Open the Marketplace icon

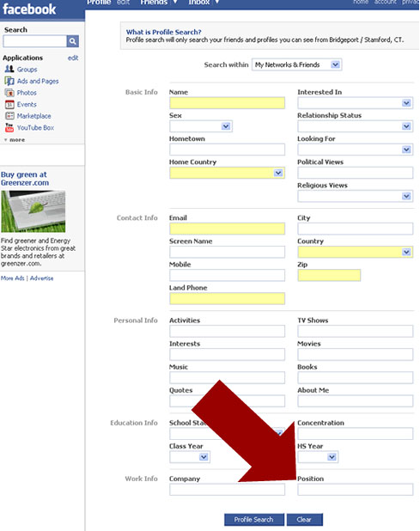click(x=9, y=116)
